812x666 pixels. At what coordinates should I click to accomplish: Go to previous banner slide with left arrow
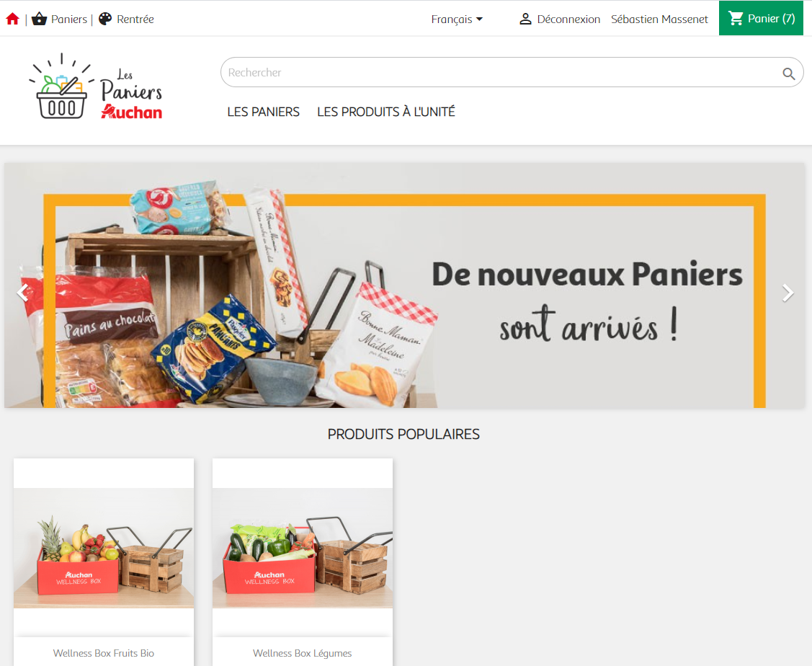pos(22,293)
